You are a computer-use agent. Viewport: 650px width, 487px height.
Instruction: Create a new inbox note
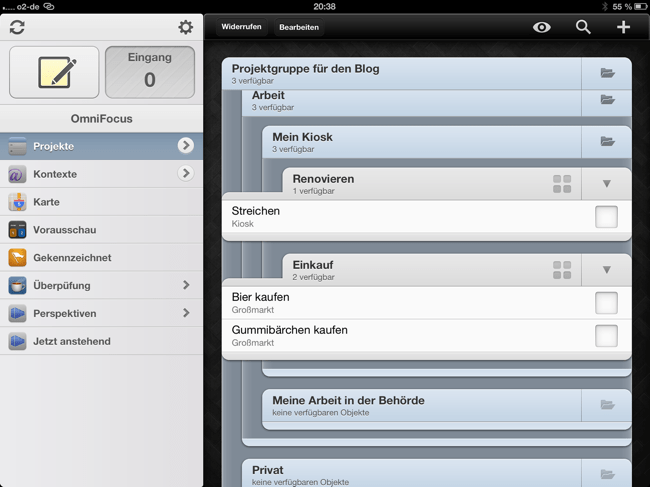click(54, 73)
